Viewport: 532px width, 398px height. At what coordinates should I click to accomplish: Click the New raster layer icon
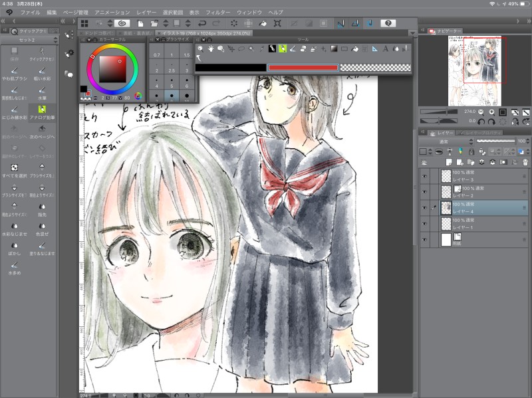[x=448, y=162]
